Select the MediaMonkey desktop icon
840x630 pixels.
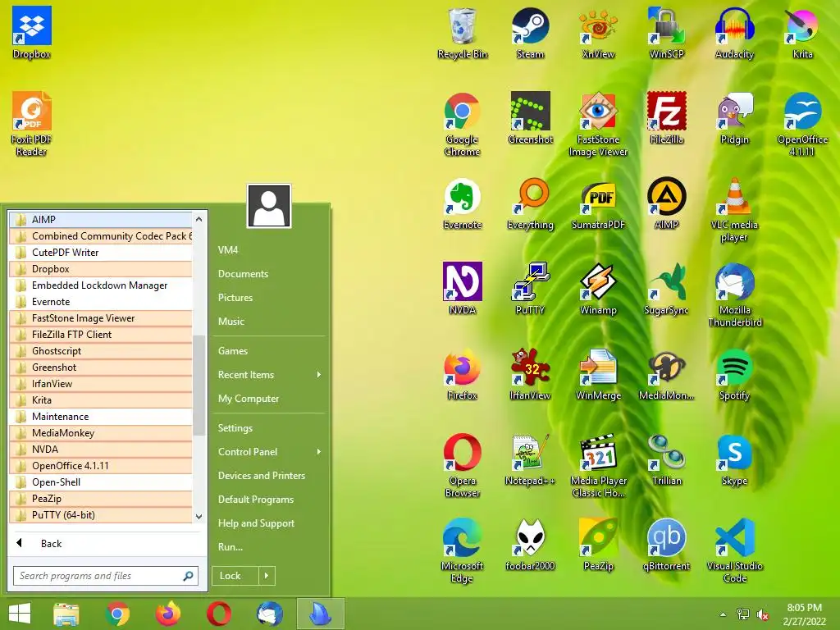pyautogui.click(x=666, y=374)
